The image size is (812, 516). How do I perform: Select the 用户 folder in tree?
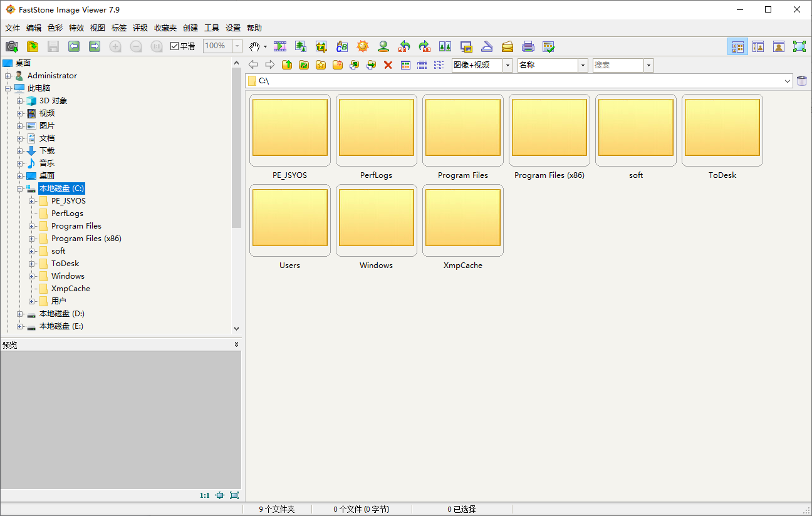(59, 301)
